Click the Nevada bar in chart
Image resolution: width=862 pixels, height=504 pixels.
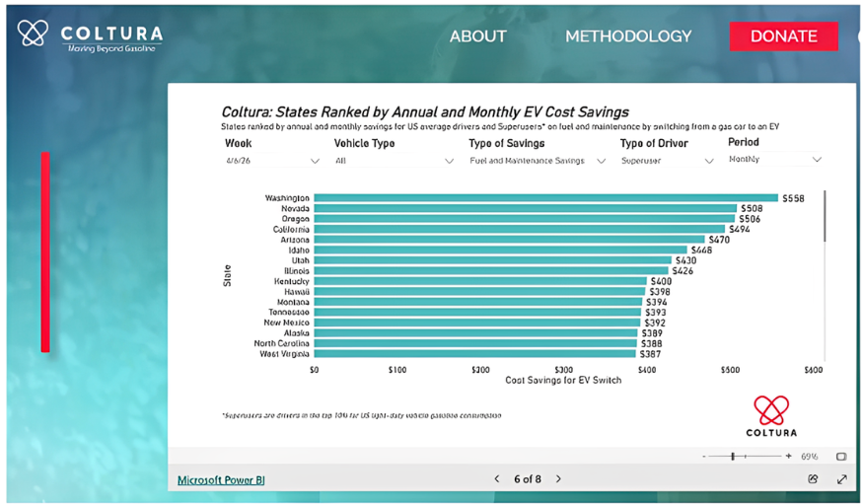coord(525,208)
